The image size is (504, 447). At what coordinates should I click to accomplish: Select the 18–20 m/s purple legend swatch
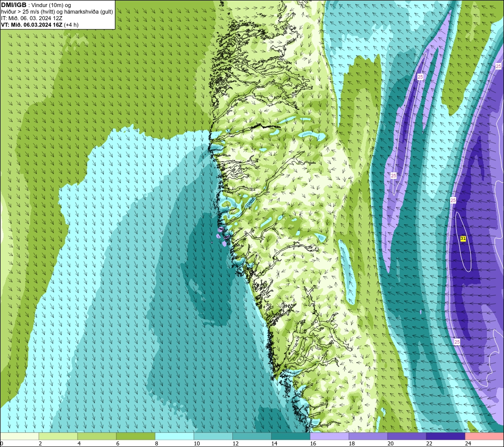[x=368, y=436]
